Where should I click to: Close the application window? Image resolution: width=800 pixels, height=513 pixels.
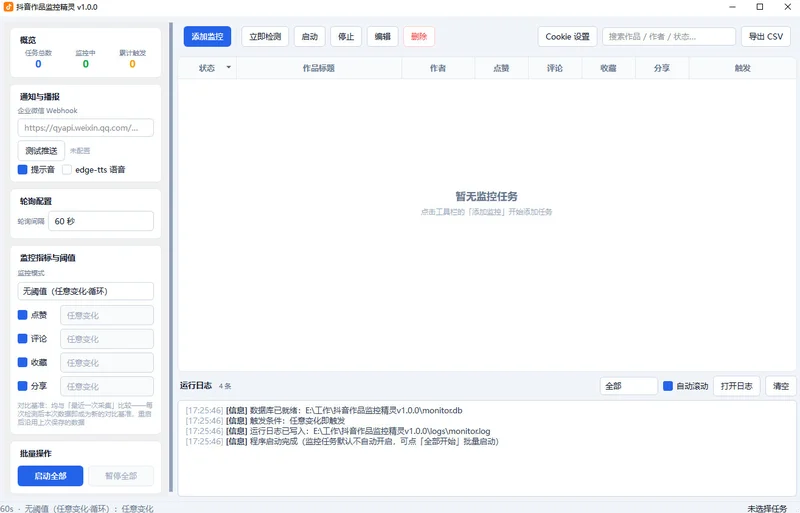[787, 7]
